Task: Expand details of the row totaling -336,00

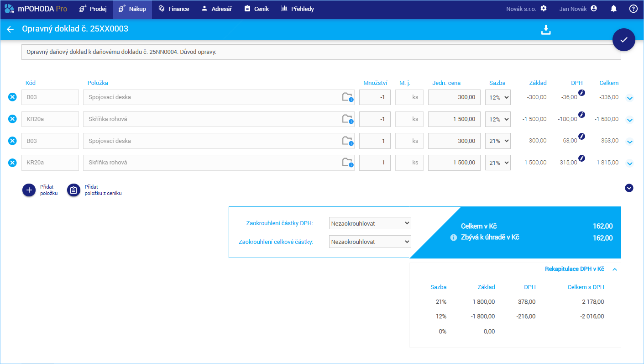Action: click(630, 98)
